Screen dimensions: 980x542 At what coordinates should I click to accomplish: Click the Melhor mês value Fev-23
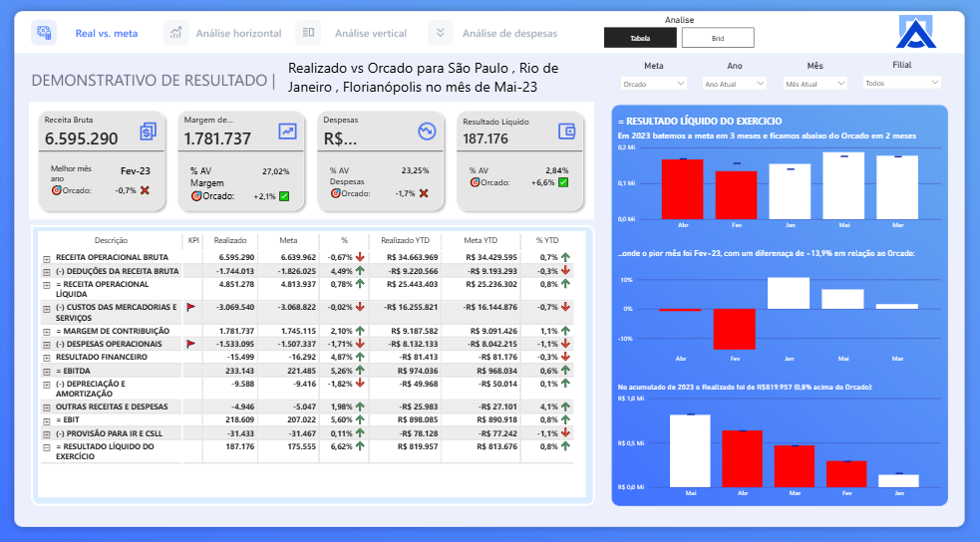coord(135,171)
